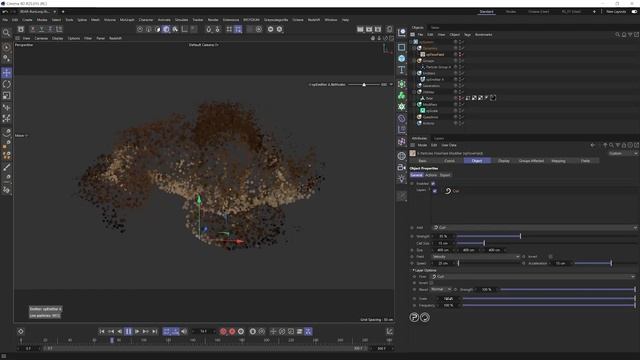640x360 pixels.
Task: Click the Text spline icon in object palette
Action: point(402,70)
